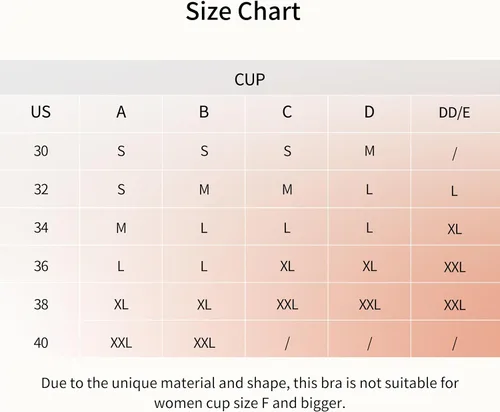
Task: Click the M cell for 30 D
Action: (x=369, y=151)
